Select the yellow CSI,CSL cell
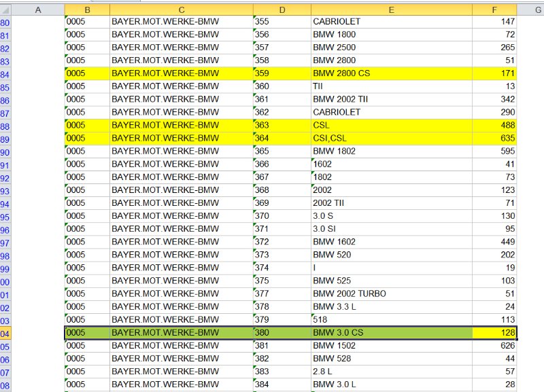This screenshot has height=392, width=544. [x=391, y=138]
